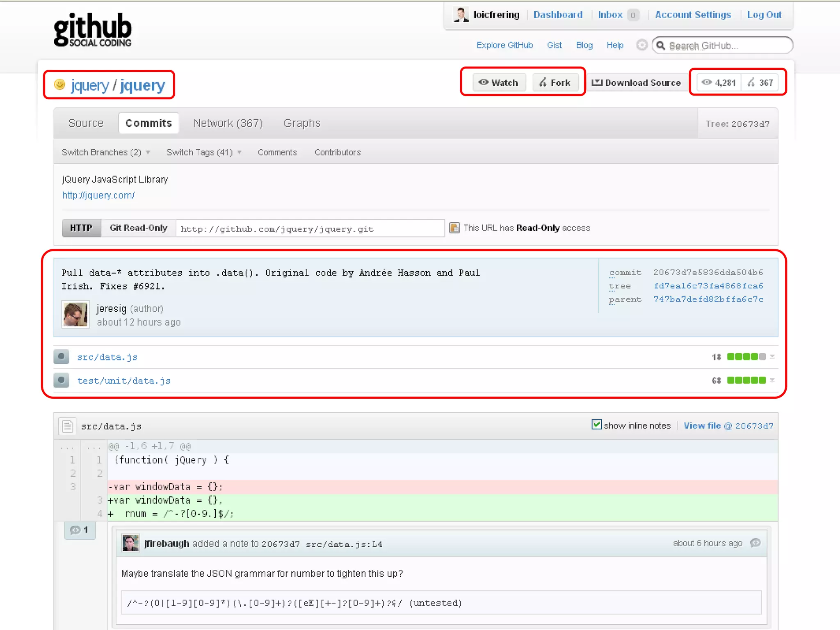Click the modified-file icon next to src/data.js
This screenshot has width=840, height=630.
coord(62,357)
